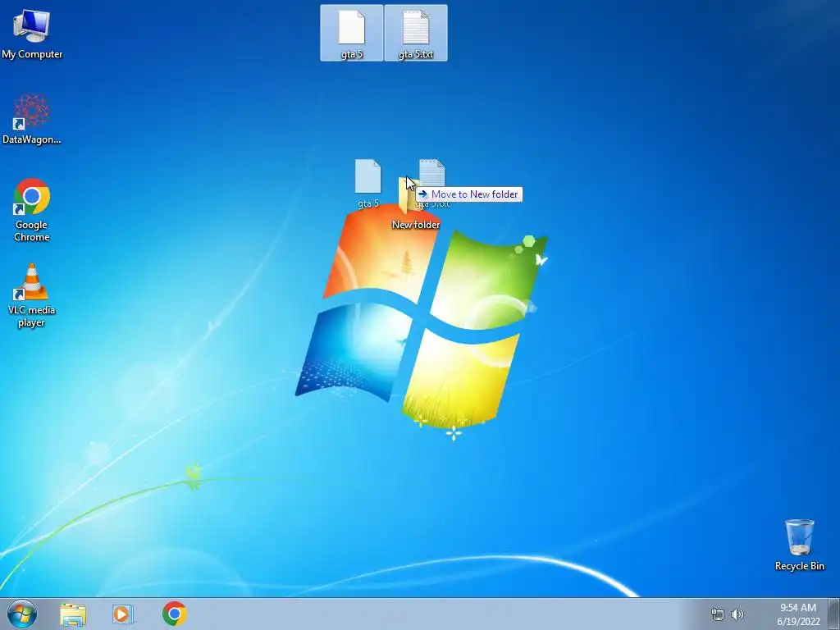Click the Recycle Bin label text
840x630 pixels.
pos(800,566)
